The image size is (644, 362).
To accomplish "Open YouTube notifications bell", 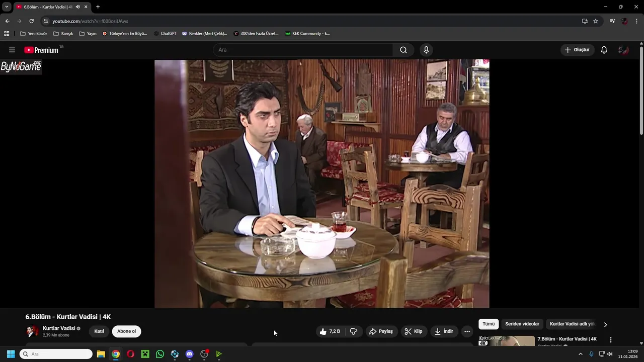I will [604, 50].
